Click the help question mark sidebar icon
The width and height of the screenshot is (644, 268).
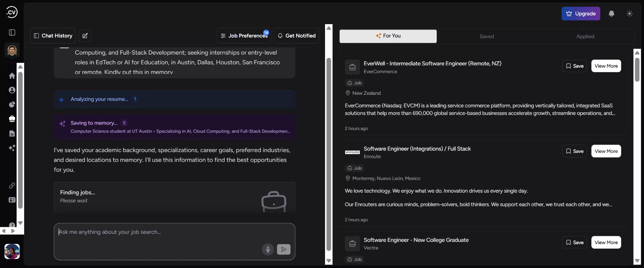(x=12, y=225)
